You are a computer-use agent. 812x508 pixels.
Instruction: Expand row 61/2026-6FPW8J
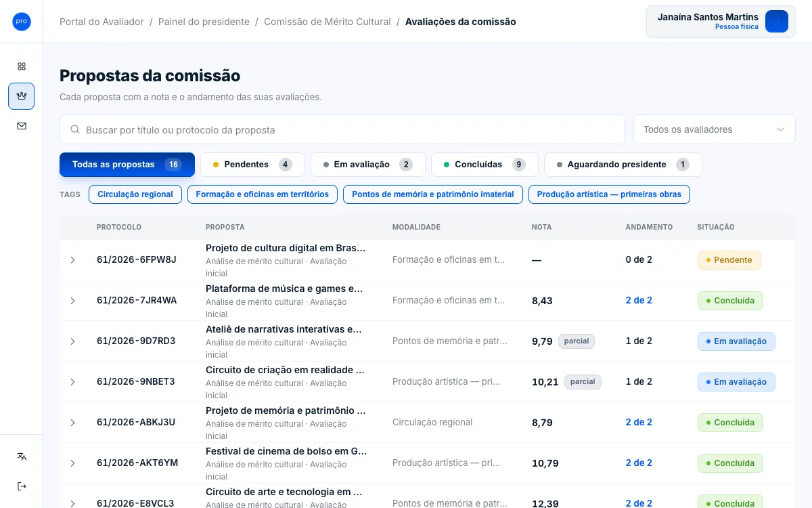[x=73, y=260]
